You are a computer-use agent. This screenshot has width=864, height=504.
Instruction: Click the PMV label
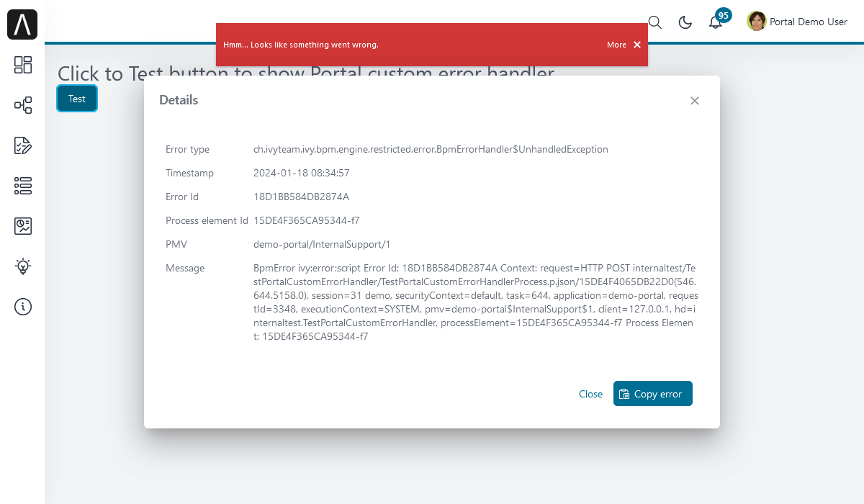coord(176,244)
